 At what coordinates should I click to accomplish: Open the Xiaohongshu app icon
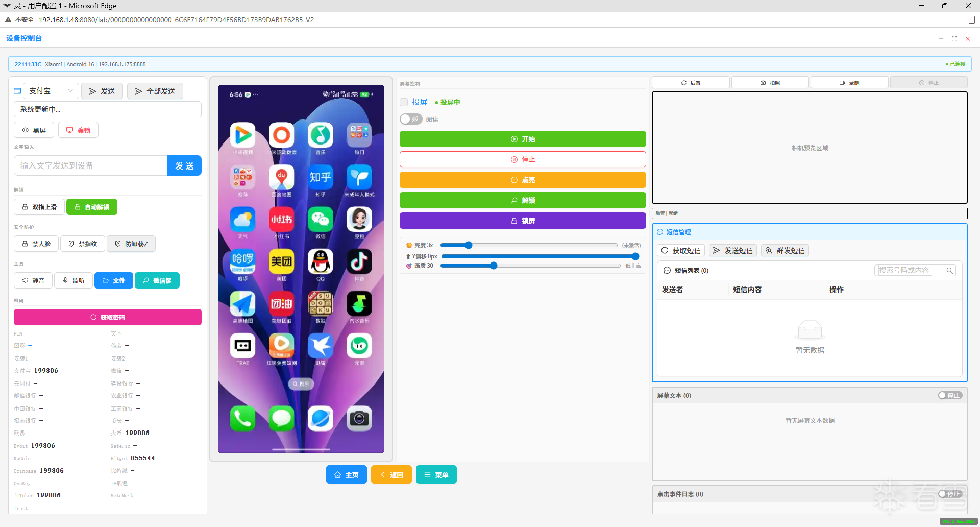pos(282,220)
